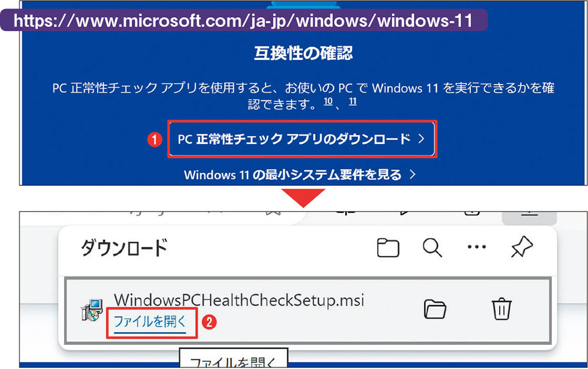The height and width of the screenshot is (369, 588).
Task: Click the msi installer file icon
Action: coord(92,310)
